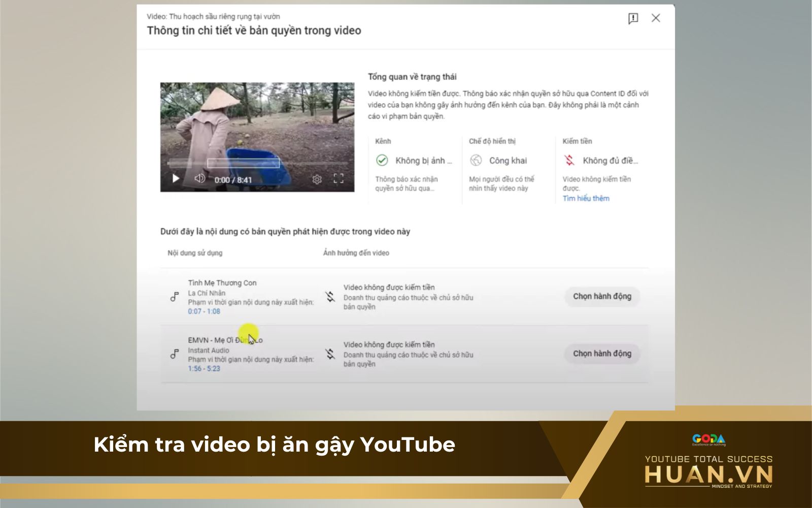The width and height of the screenshot is (812, 508).
Task: Click no-monetization icon in EMVN row
Action: click(x=330, y=354)
